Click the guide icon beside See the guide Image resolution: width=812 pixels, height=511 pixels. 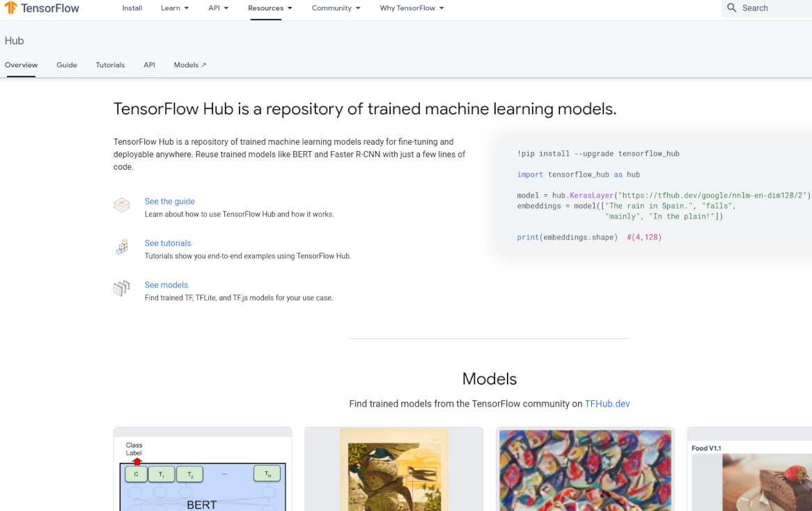click(122, 205)
